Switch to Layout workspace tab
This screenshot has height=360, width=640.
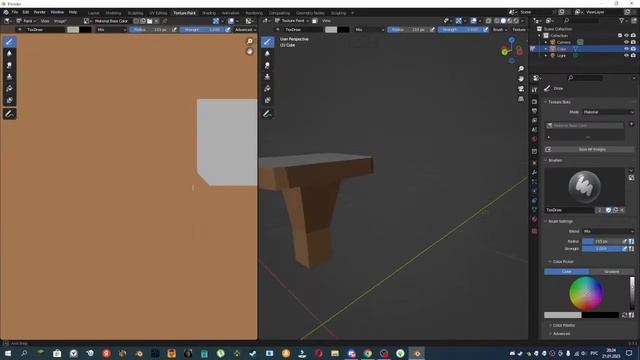(93, 13)
